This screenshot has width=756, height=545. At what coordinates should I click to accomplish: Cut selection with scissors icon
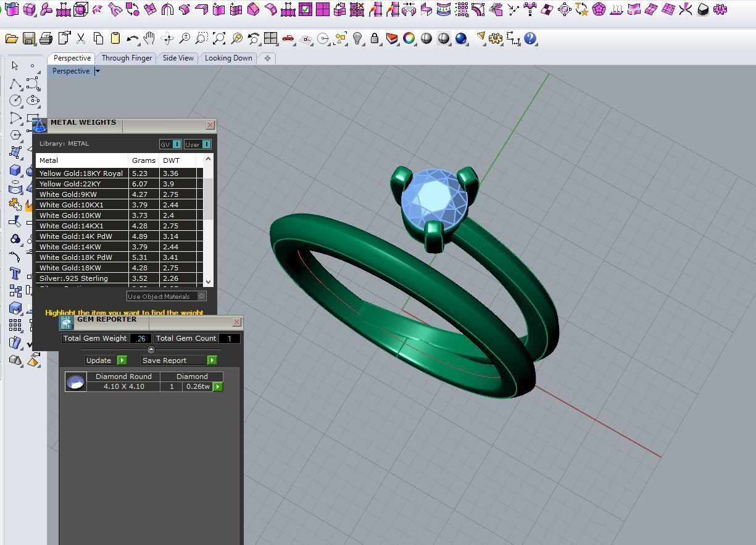(x=80, y=39)
